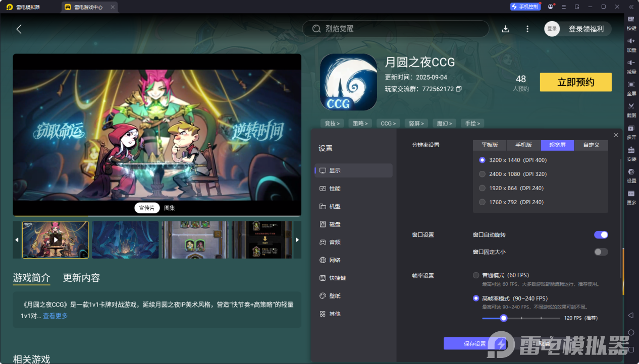Click the 安装 APK install icon
This screenshot has height=364, width=639.
pyautogui.click(x=631, y=150)
